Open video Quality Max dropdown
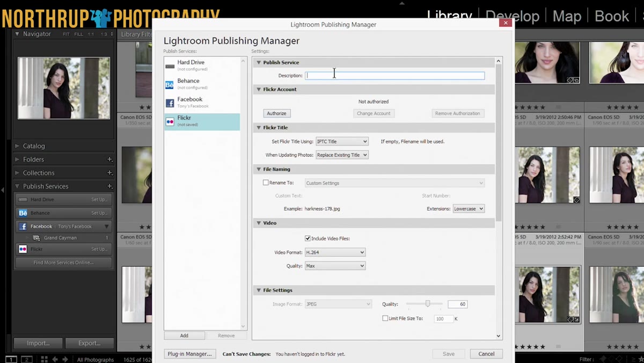This screenshot has width=644, height=363. (x=335, y=265)
